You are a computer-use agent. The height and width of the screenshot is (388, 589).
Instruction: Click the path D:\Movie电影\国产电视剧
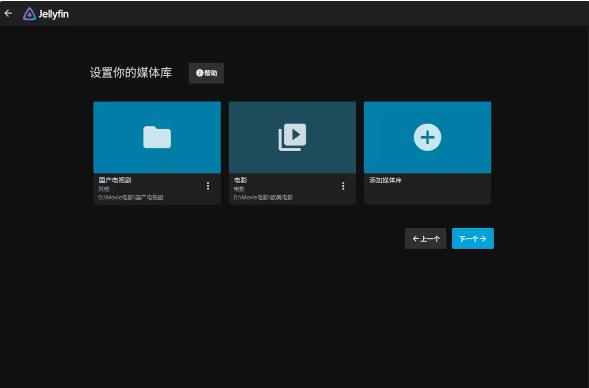(x=131, y=197)
